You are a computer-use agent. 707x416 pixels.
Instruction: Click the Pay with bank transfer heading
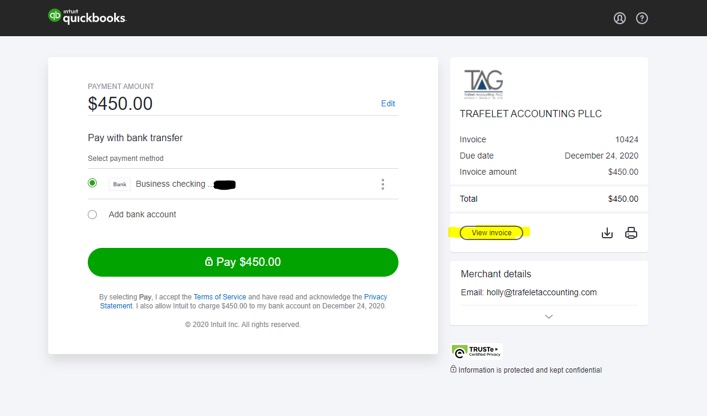click(135, 138)
